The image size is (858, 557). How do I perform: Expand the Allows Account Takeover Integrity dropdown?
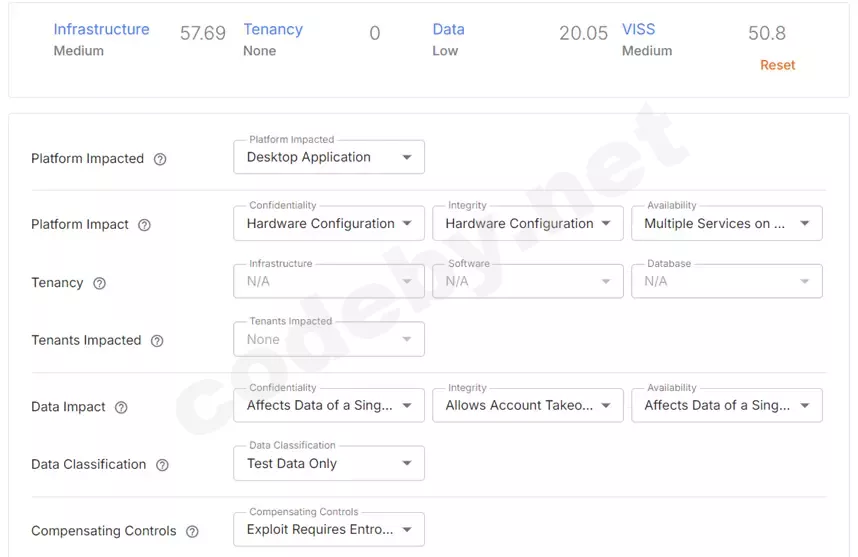point(527,406)
